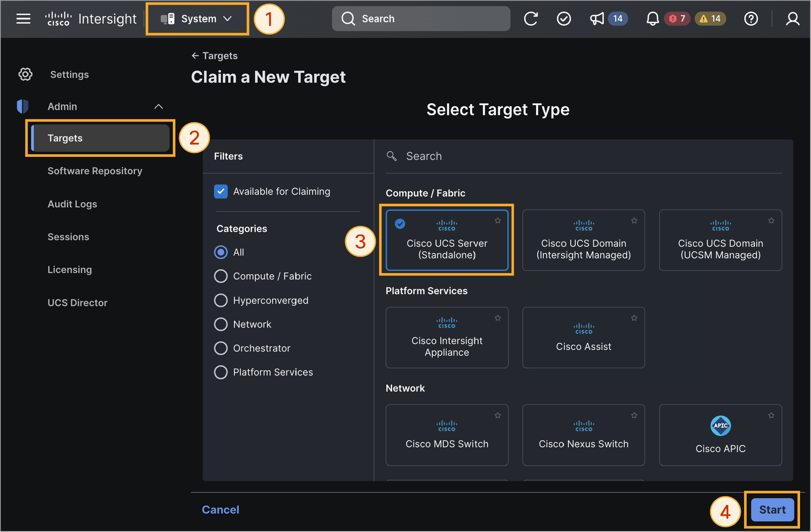811x532 pixels.
Task: Click the Cancel link
Action: coord(221,509)
